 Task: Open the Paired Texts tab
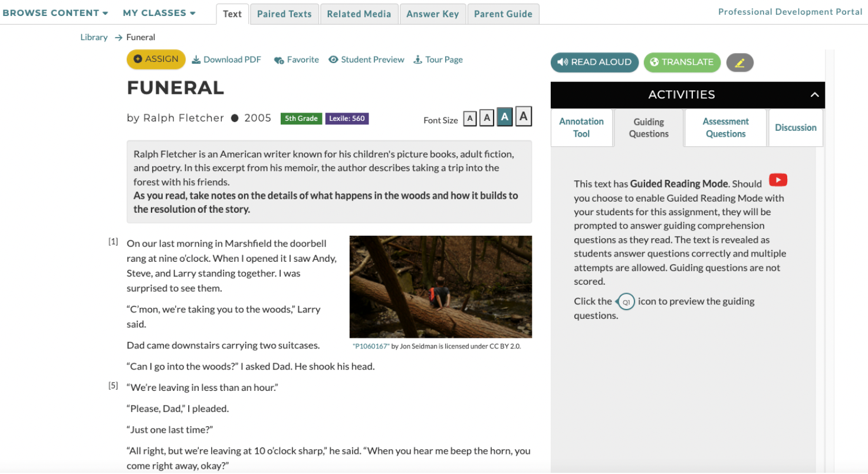[x=284, y=14]
